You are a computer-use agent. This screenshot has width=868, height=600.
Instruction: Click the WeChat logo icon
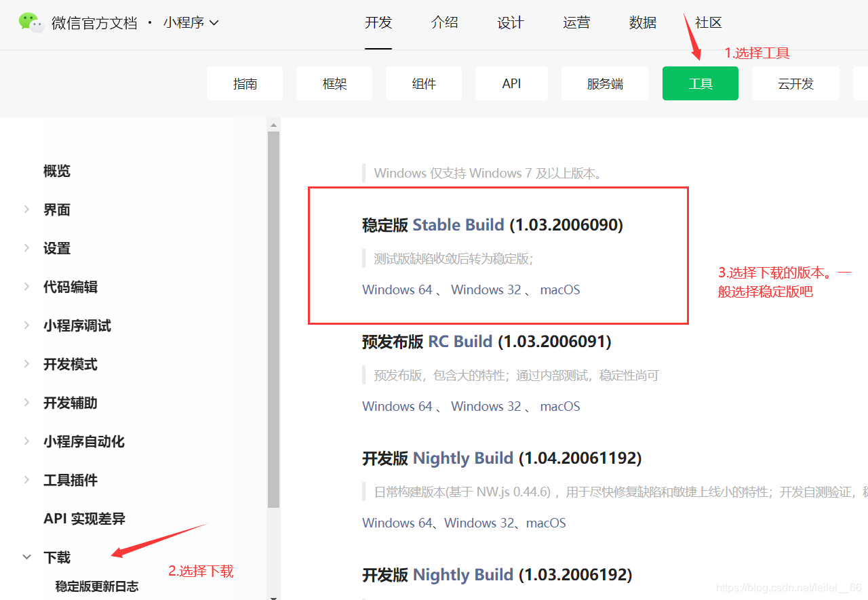point(31,22)
